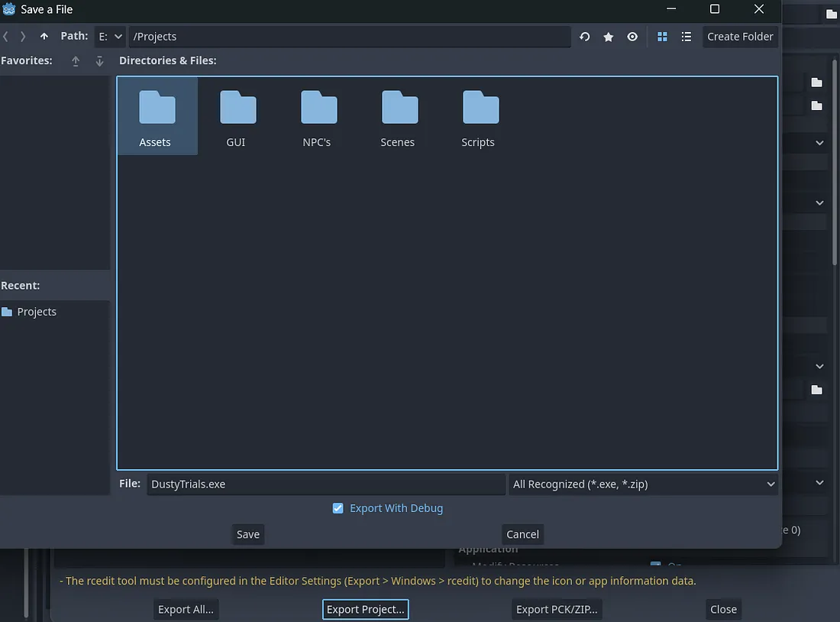The width and height of the screenshot is (840, 622).
Task: Click Export Project... in Export window
Action: coord(365,609)
